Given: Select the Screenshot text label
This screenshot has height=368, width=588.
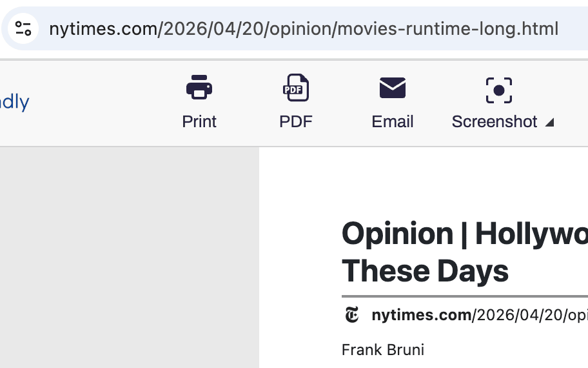Looking at the screenshot, I should [495, 121].
